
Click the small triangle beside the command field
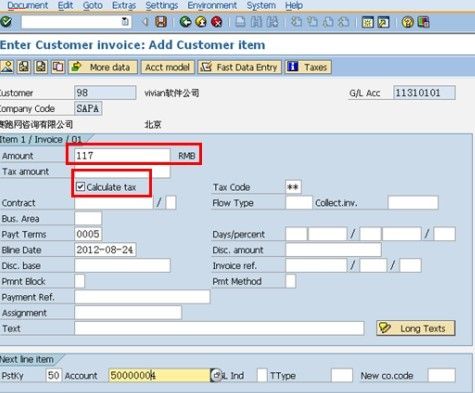(x=145, y=22)
